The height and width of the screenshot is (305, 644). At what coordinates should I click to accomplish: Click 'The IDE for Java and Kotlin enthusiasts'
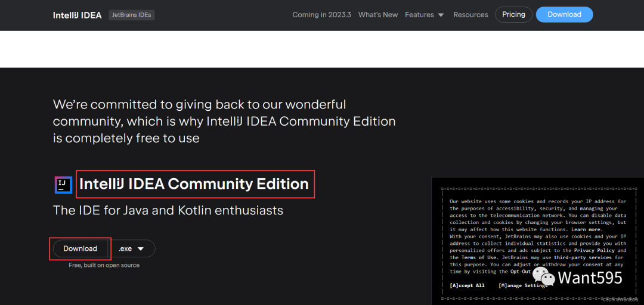pos(168,211)
